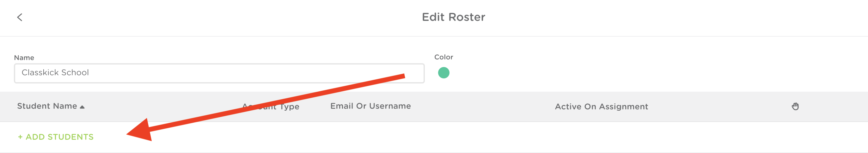Click the Color label
The width and height of the screenshot is (868, 153).
pos(443,57)
